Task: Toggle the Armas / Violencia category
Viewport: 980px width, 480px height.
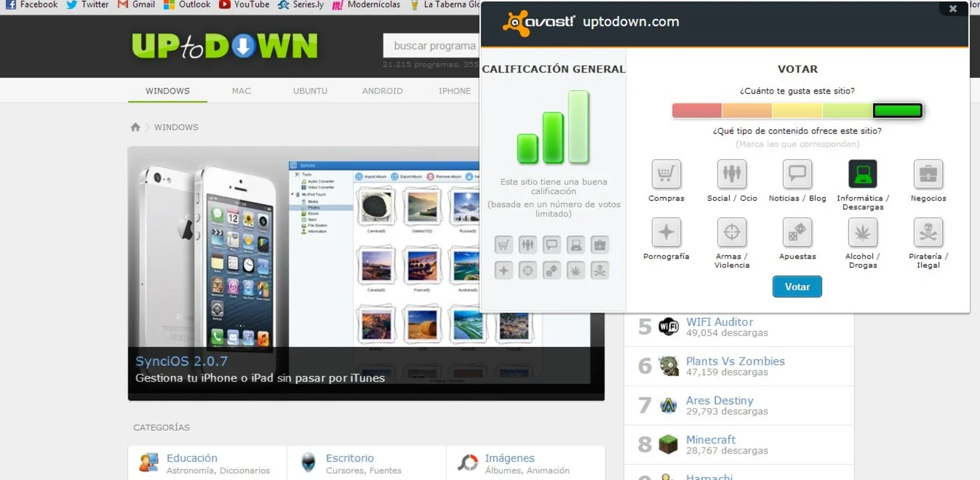Action: pos(732,232)
